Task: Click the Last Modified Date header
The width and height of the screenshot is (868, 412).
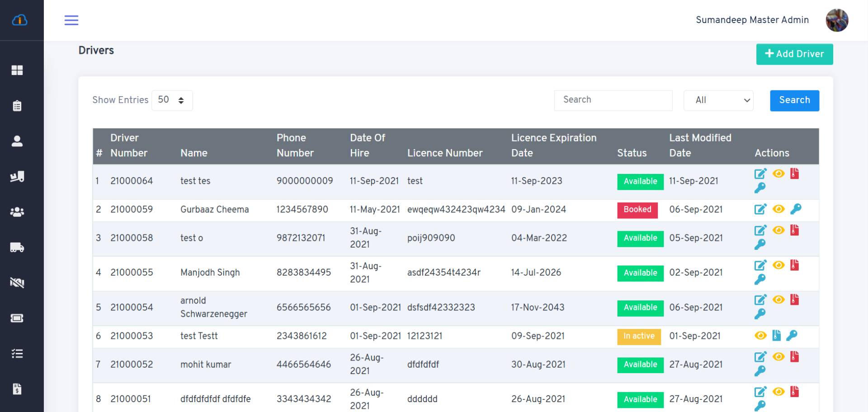Action: (700, 145)
